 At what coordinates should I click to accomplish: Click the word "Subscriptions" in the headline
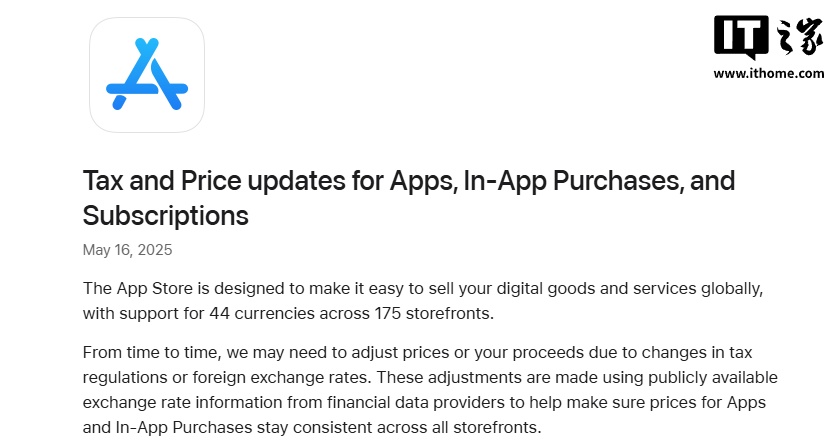[165, 215]
